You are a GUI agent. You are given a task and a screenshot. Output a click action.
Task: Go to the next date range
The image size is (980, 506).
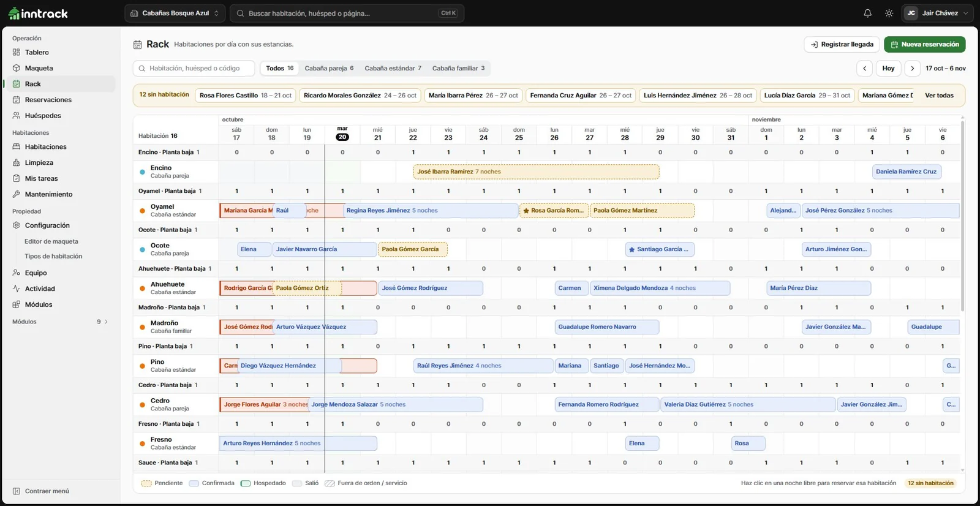pos(912,69)
